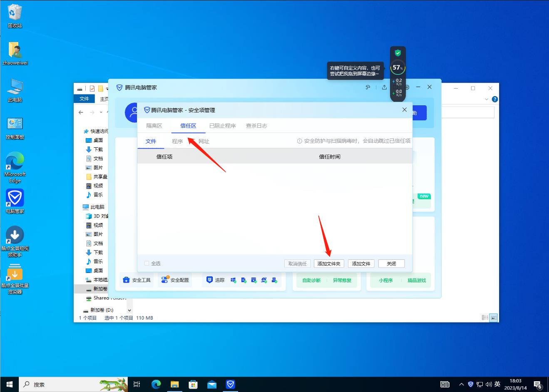Click the 57% memory ring on the floating widget
This screenshot has height=392, width=549.
tap(398, 67)
